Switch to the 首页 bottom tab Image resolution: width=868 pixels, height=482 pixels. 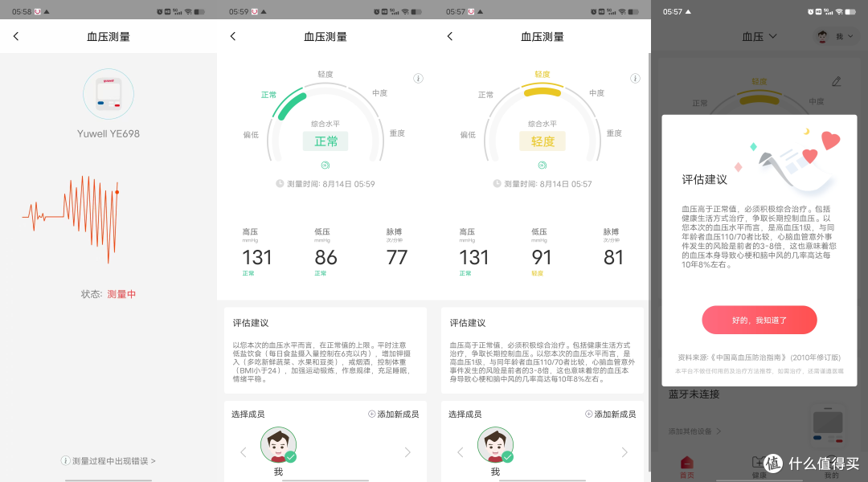pyautogui.click(x=687, y=467)
